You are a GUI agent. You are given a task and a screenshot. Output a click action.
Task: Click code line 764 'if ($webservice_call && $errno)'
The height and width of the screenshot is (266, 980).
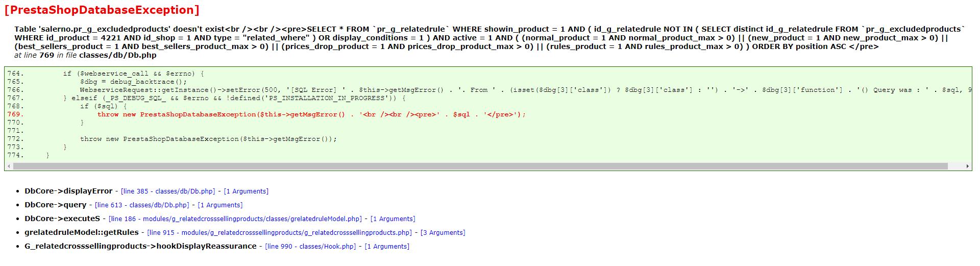click(x=134, y=74)
